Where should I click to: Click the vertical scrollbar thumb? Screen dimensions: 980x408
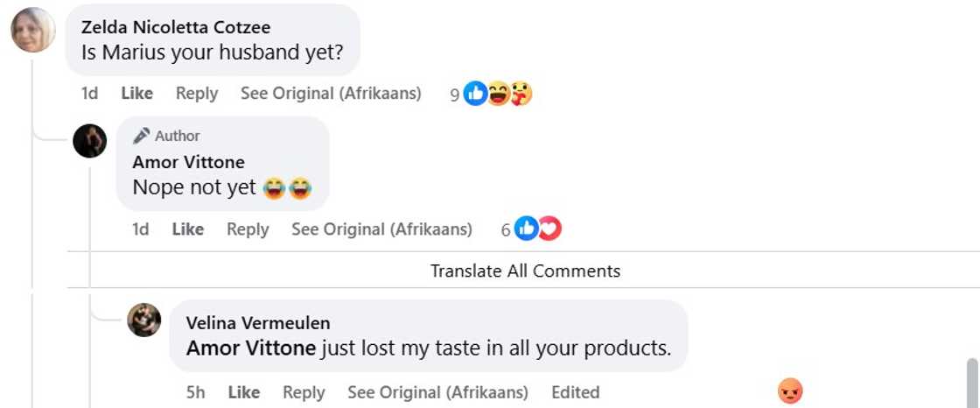pos(972,383)
